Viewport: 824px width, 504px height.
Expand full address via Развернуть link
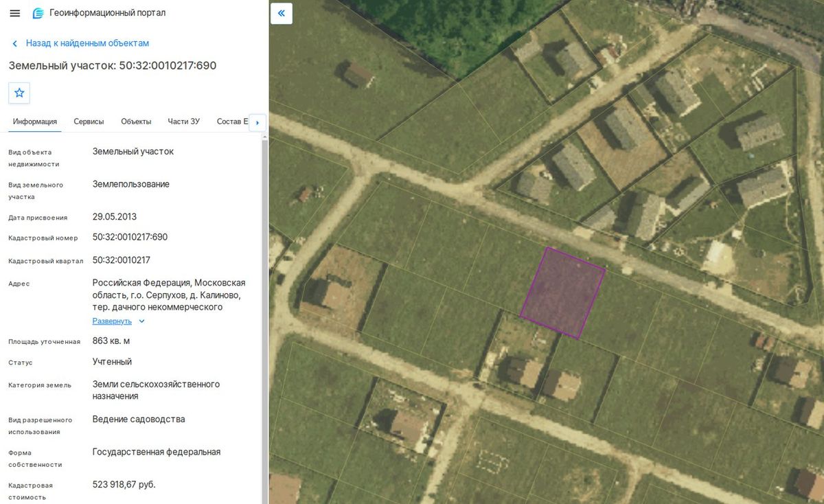[112, 321]
